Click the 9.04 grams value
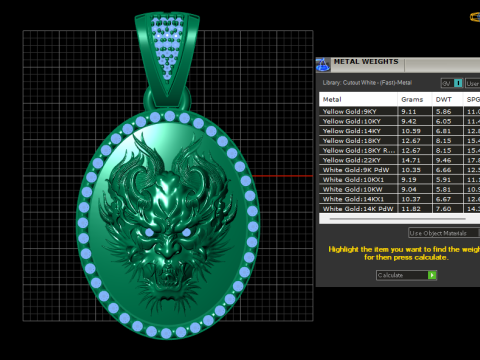This screenshot has width=480, height=360. tap(409, 189)
